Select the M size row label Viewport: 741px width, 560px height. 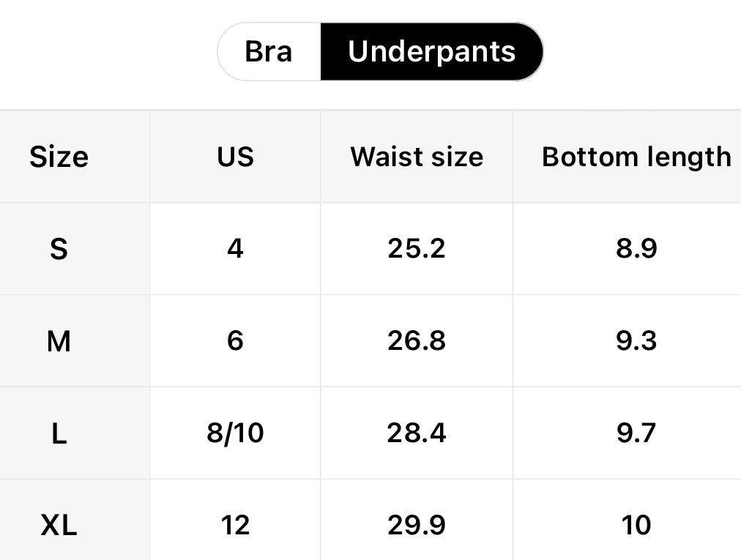pos(59,341)
